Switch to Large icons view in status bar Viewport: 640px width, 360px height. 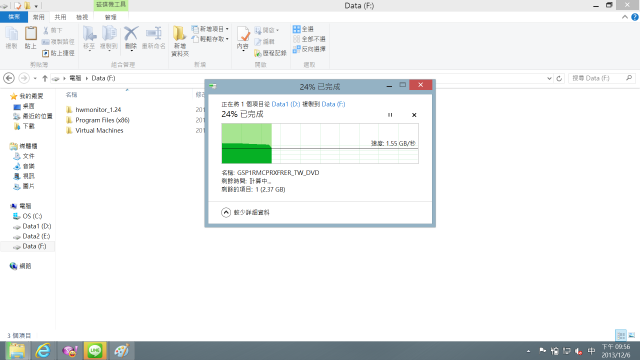pos(631,335)
